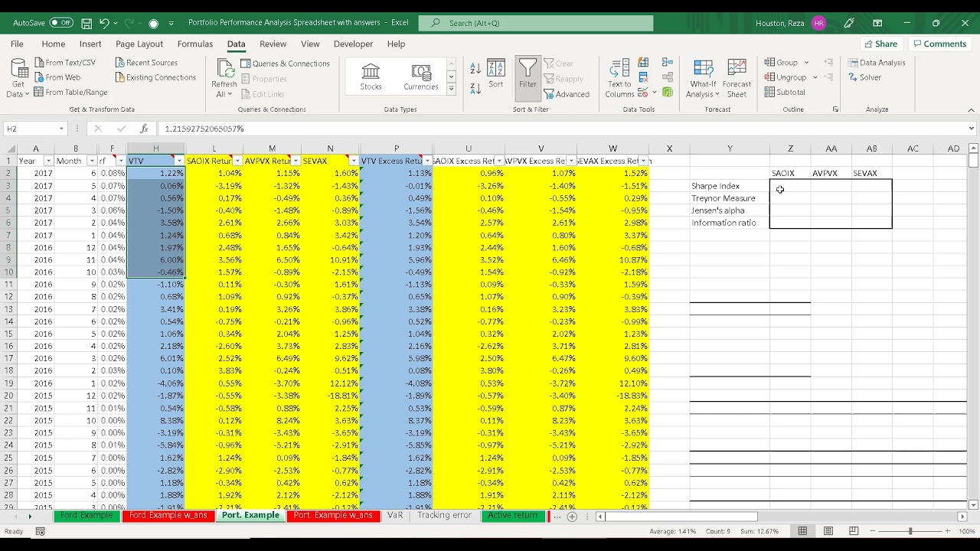Screen dimensions: 980x551
Task: Open the Comments pane
Action: coord(939,44)
